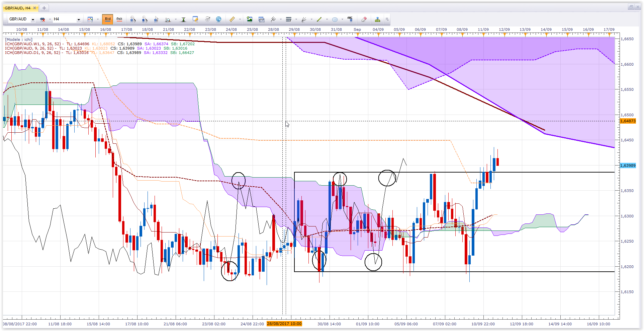Open the GBP/AUD symbol dropdown

(x=33, y=20)
